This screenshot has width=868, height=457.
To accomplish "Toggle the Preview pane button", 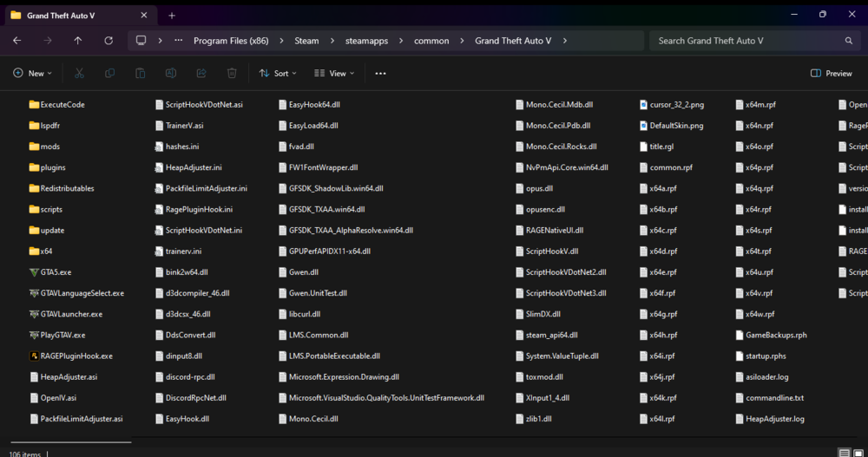I will pyautogui.click(x=831, y=74).
